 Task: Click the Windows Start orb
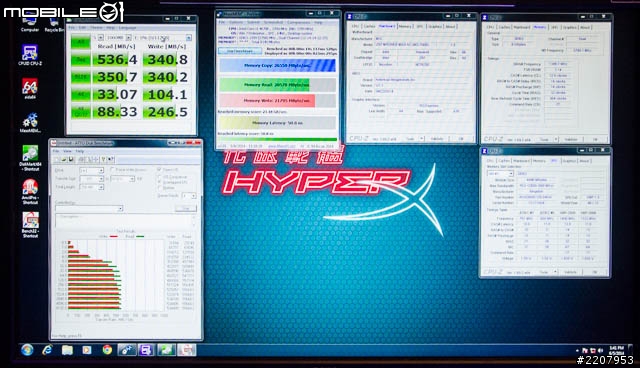[x=27, y=350]
